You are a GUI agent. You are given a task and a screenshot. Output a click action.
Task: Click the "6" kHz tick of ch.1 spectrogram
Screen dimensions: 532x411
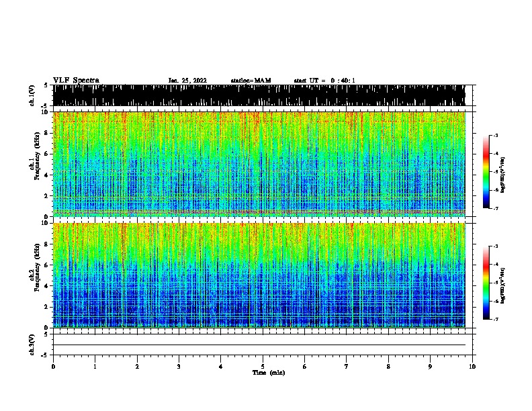coord(46,154)
